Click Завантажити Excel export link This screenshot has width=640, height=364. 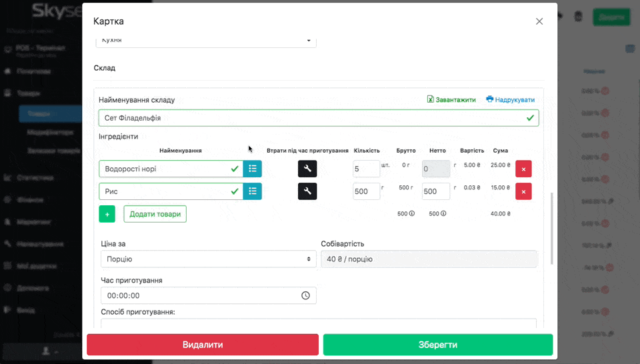(x=451, y=100)
